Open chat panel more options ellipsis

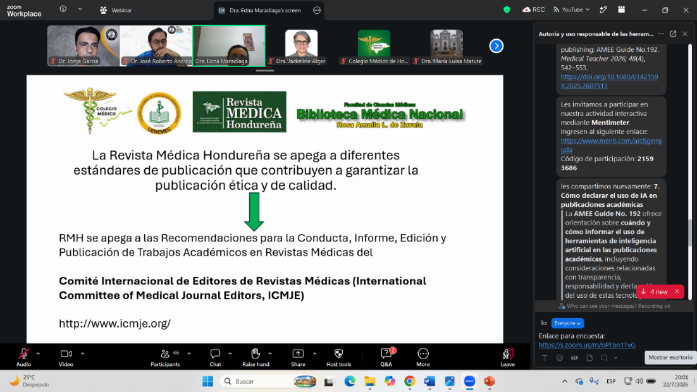click(661, 34)
